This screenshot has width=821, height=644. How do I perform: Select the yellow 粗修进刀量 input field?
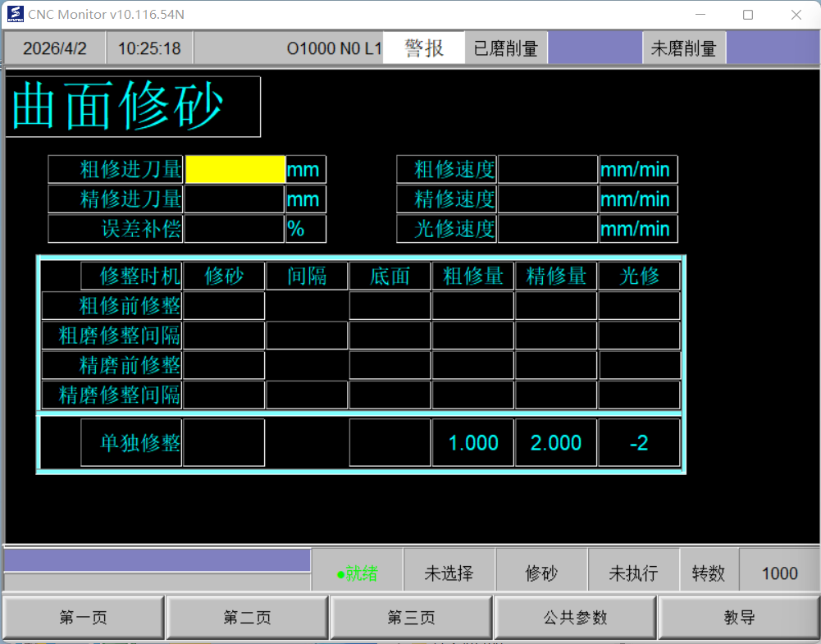pyautogui.click(x=235, y=170)
